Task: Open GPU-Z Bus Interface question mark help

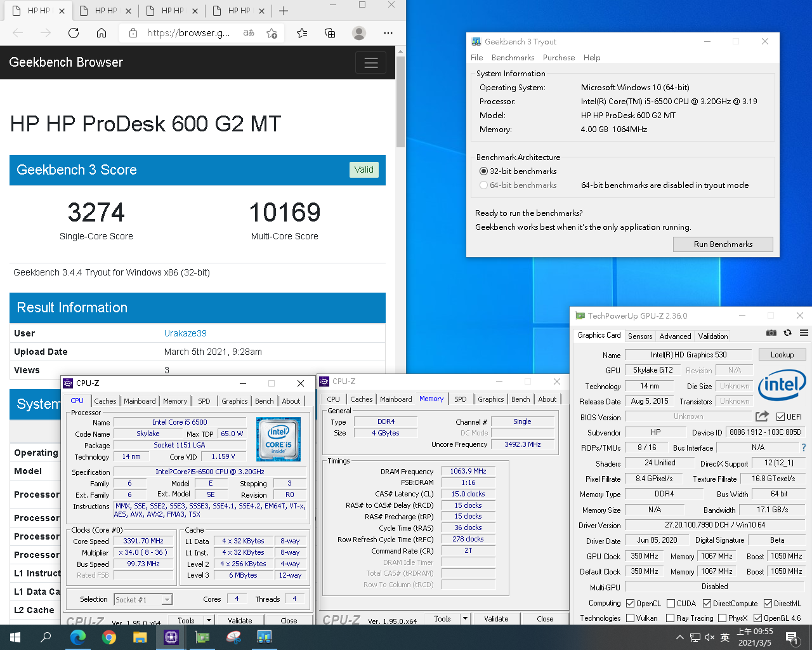Action: 804,448
